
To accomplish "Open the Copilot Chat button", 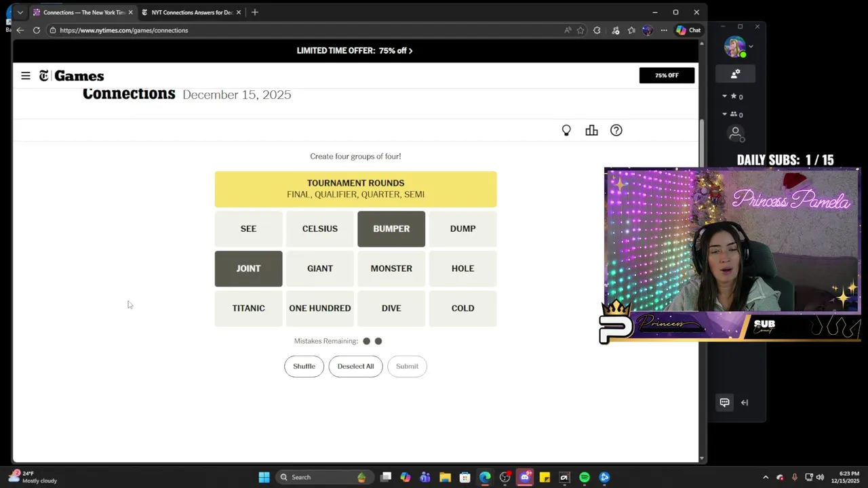I will point(688,30).
